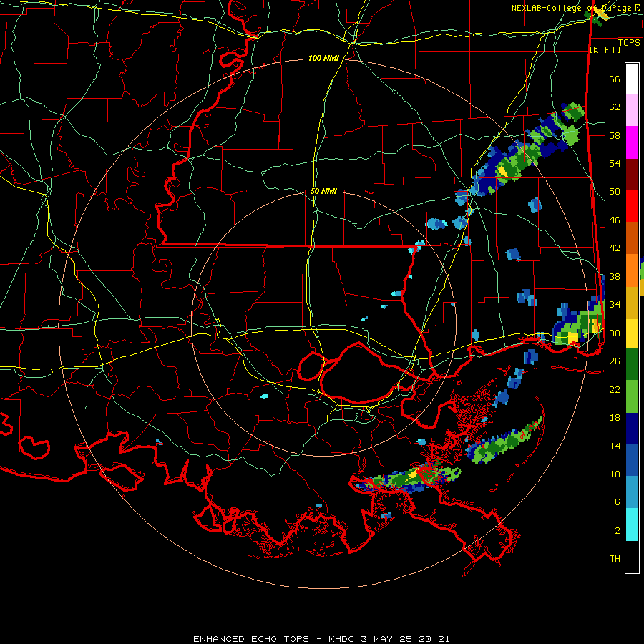Click the "NEXLAB-College of DuPage" header text
Image resolution: width=644 pixels, height=644 pixels.
pyautogui.click(x=572, y=8)
